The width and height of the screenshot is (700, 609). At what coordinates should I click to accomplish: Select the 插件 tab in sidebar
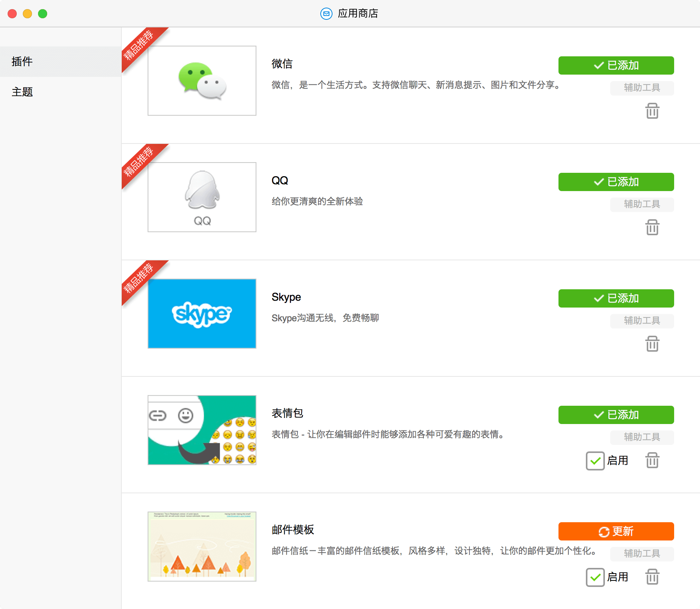click(60, 61)
